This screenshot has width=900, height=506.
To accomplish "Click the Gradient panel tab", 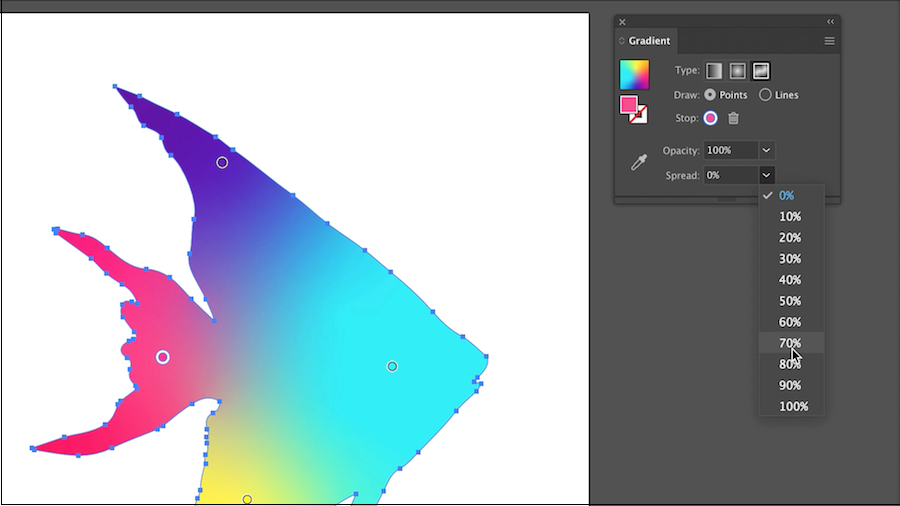I will coord(649,41).
